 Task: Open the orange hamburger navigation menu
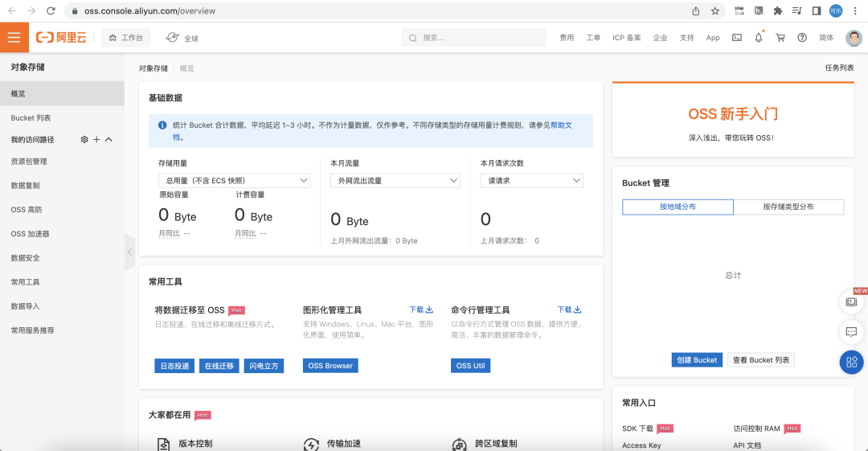click(x=14, y=38)
